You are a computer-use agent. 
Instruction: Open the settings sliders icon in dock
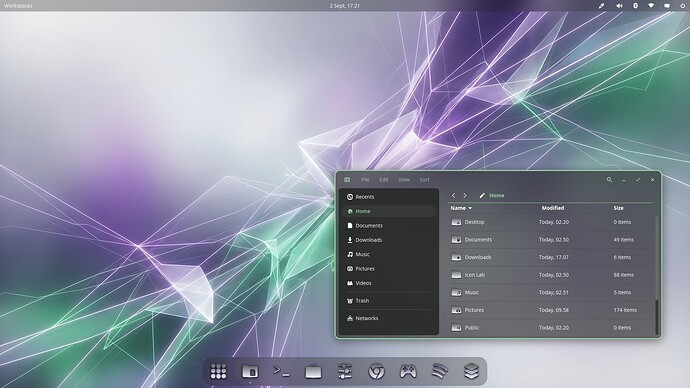click(345, 371)
